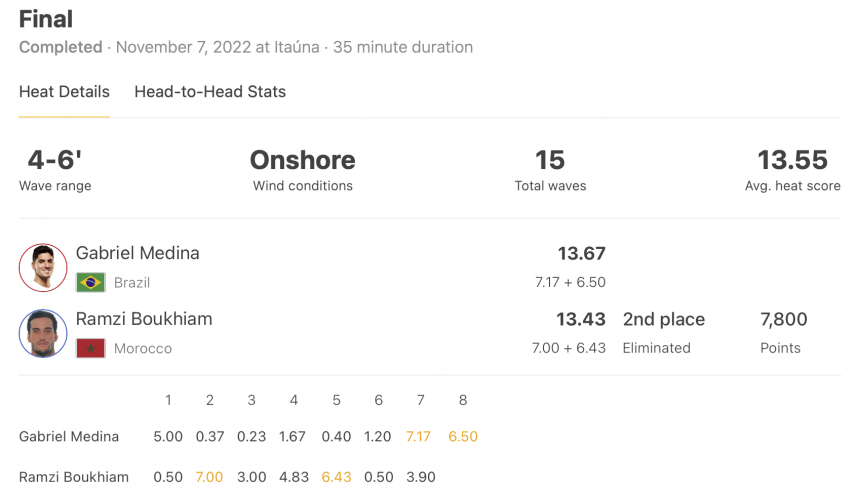The width and height of the screenshot is (856, 498).
Task: Switch to Head-to-Head Stats tab
Action: [210, 92]
